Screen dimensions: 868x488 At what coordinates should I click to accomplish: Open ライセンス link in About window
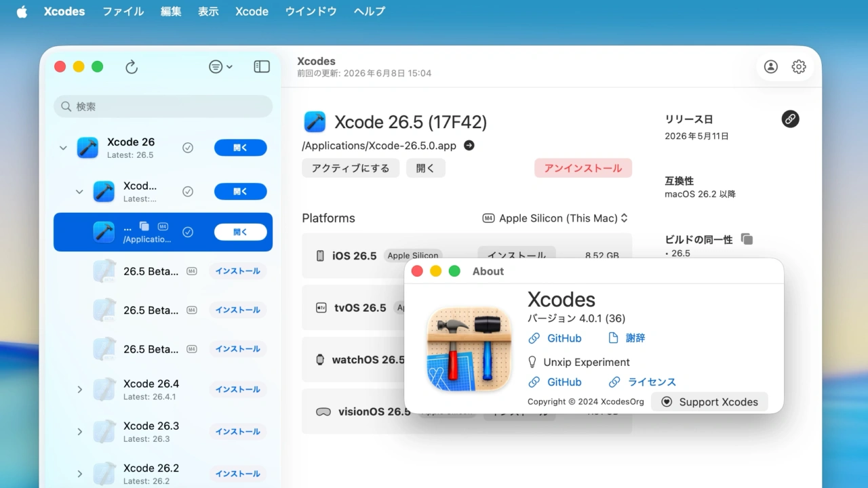[642, 382]
